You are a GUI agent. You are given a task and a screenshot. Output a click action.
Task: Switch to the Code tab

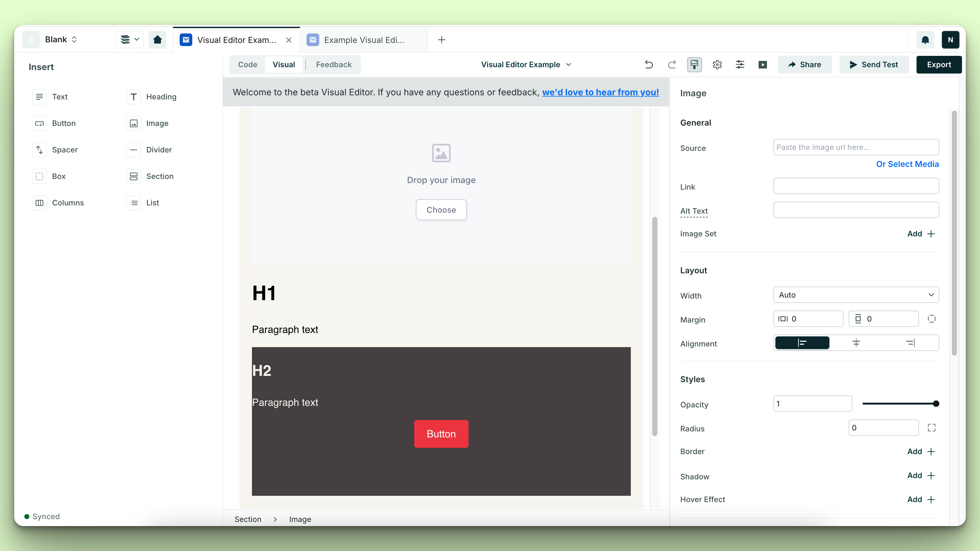click(x=247, y=64)
